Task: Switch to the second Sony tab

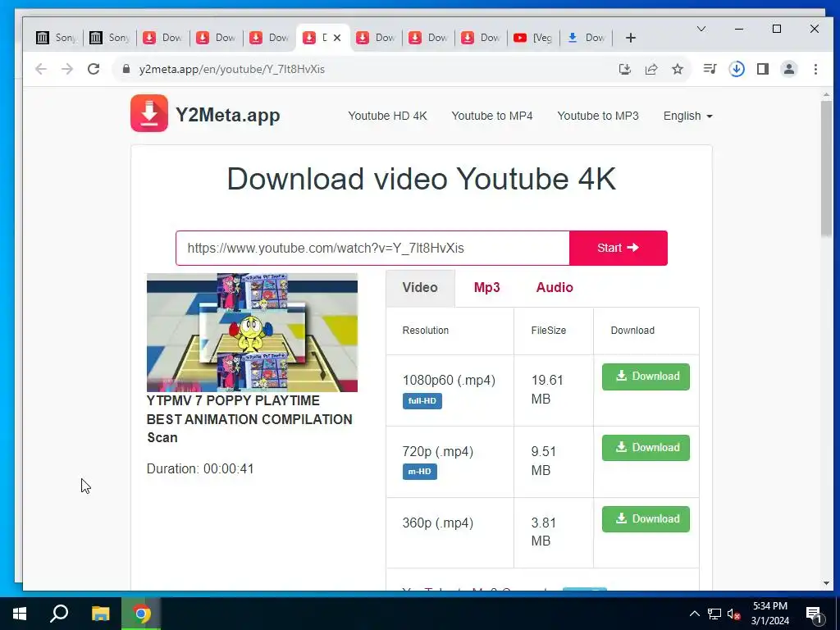Action: click(x=109, y=38)
